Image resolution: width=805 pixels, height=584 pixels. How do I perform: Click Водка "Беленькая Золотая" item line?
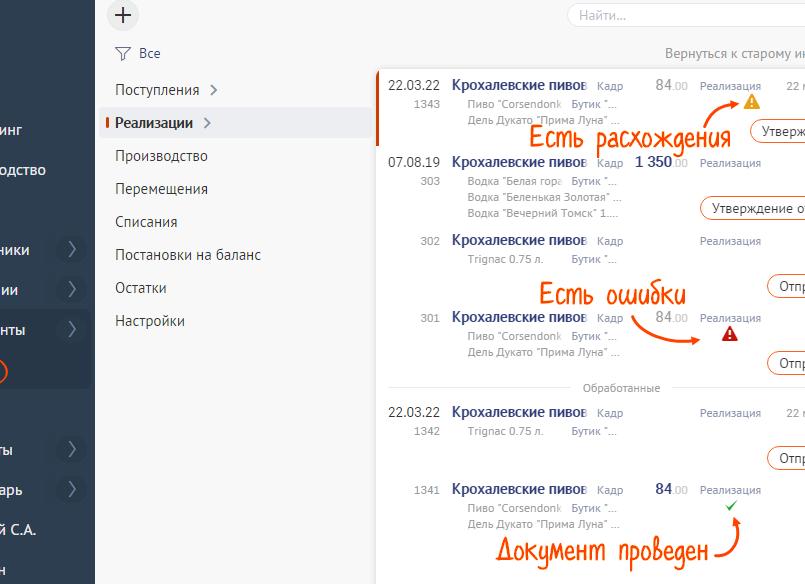point(544,197)
